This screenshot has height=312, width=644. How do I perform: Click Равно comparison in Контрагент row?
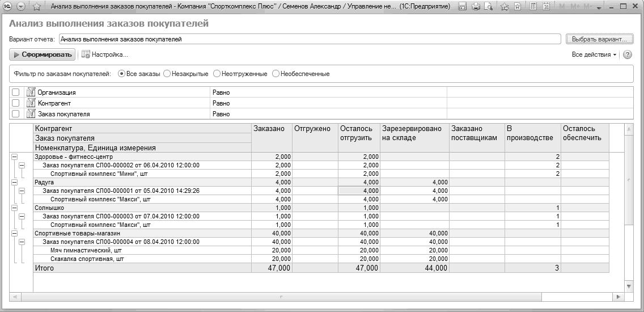[221, 103]
